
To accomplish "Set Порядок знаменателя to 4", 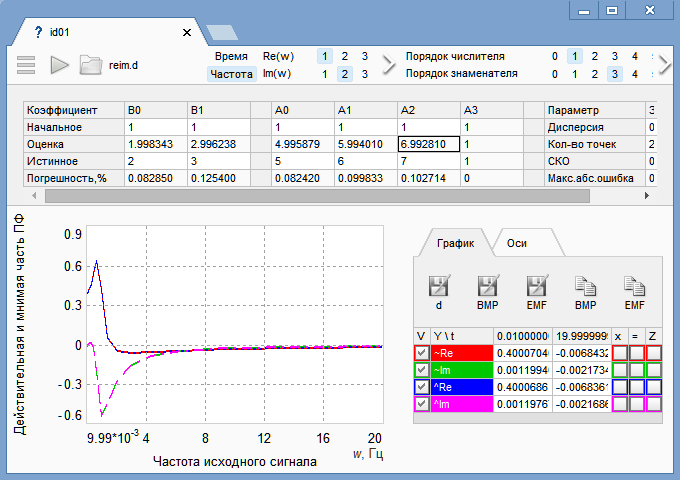I will tap(635, 74).
